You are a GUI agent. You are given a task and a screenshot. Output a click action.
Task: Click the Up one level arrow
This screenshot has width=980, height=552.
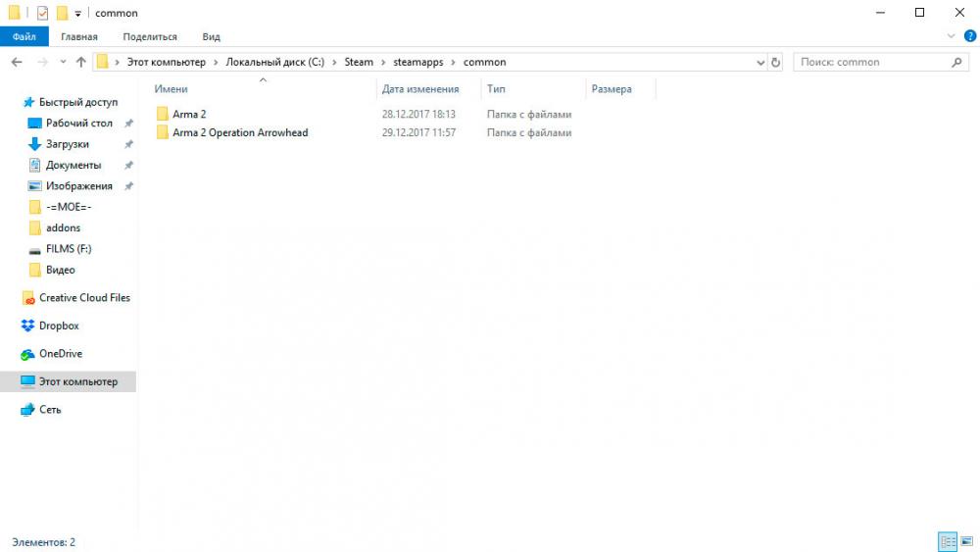click(x=81, y=62)
